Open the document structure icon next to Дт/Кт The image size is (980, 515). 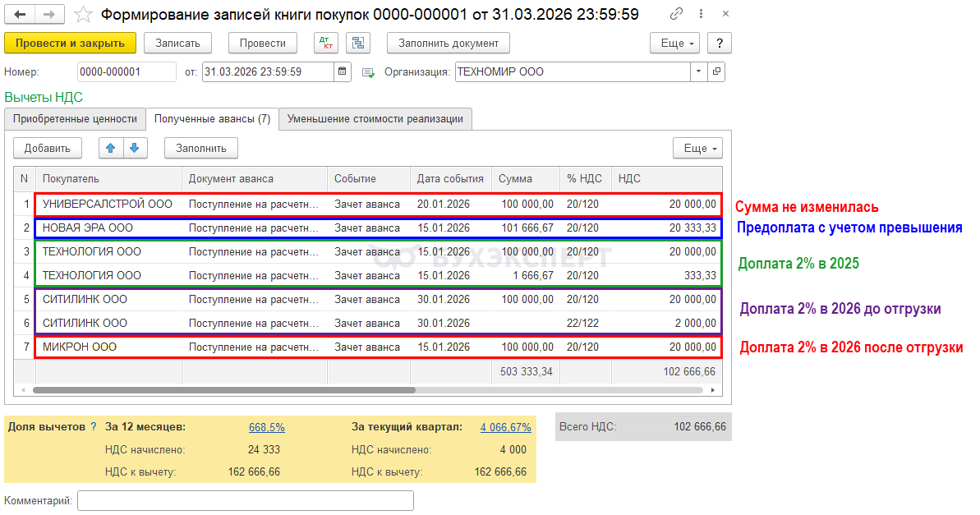click(357, 44)
